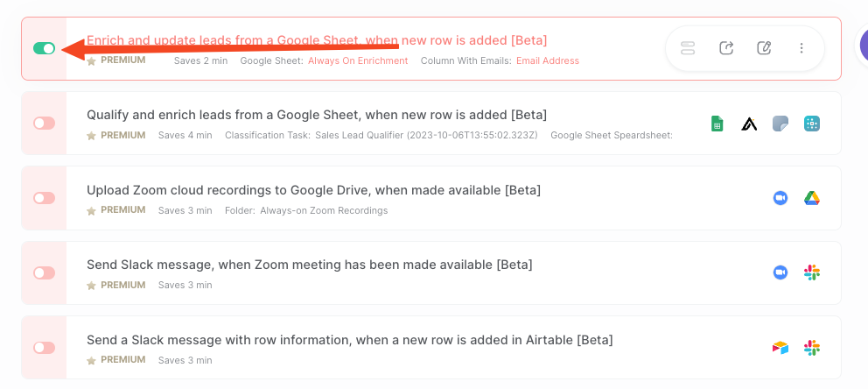Disable the Enrich and update leads toggle
868x389 pixels.
pyautogui.click(x=45, y=48)
